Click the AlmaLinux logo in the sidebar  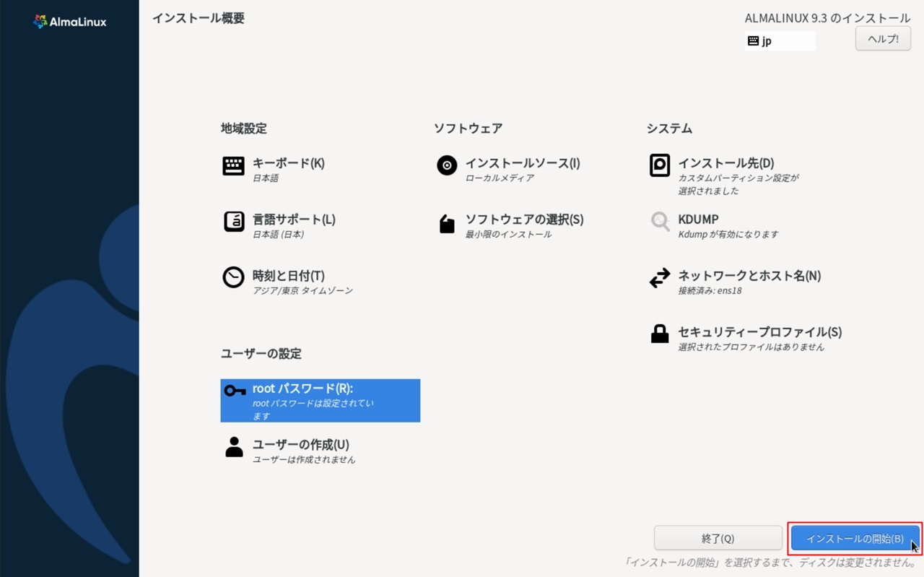[x=70, y=22]
